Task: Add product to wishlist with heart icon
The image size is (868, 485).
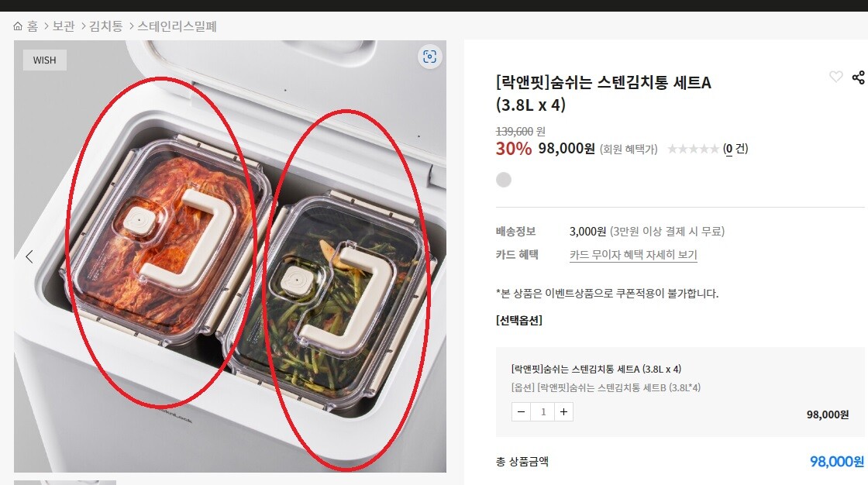Action: [836, 77]
